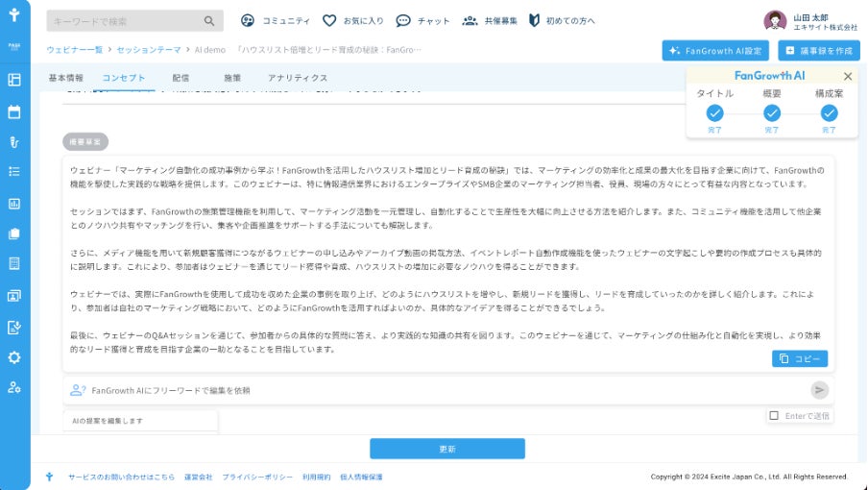Open the settings gear icon in sidebar
This screenshot has height=490, width=868.
[x=14, y=357]
